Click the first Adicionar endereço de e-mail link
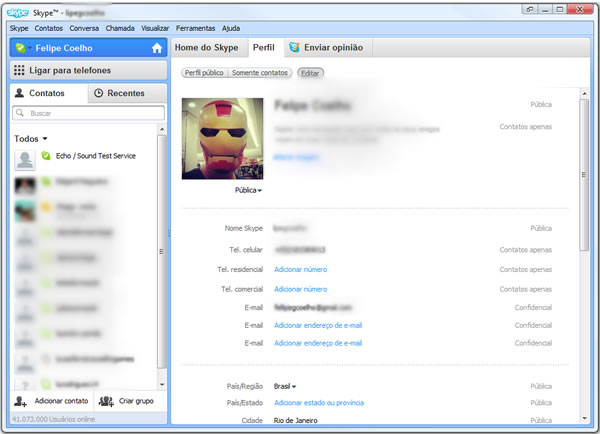Screen dimensions: 600x434 (x=318, y=325)
